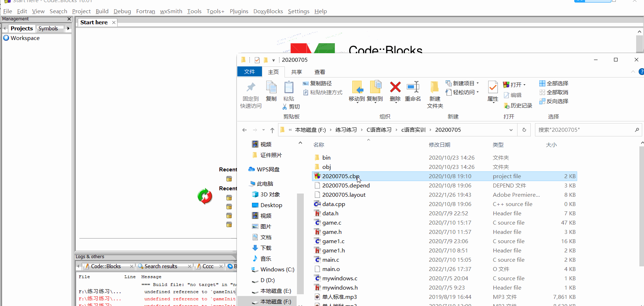Open recent locations dropdown arrow
The width and height of the screenshot is (644, 306).
(263, 130)
